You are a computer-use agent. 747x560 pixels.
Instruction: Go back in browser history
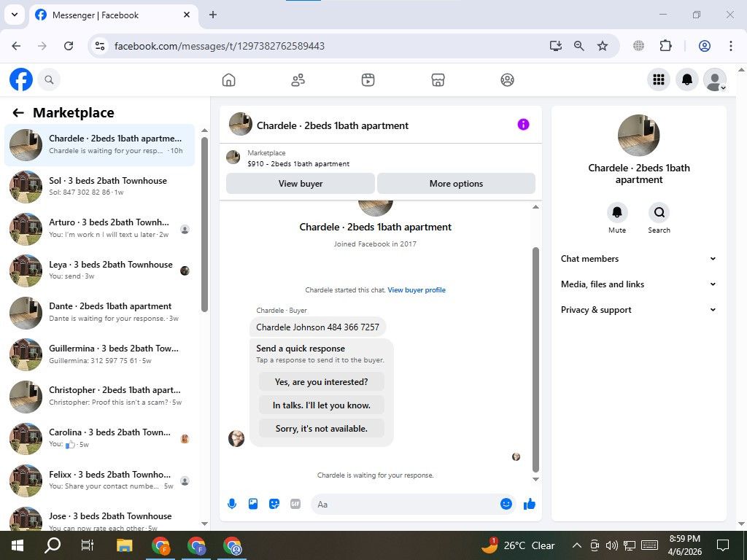16,46
